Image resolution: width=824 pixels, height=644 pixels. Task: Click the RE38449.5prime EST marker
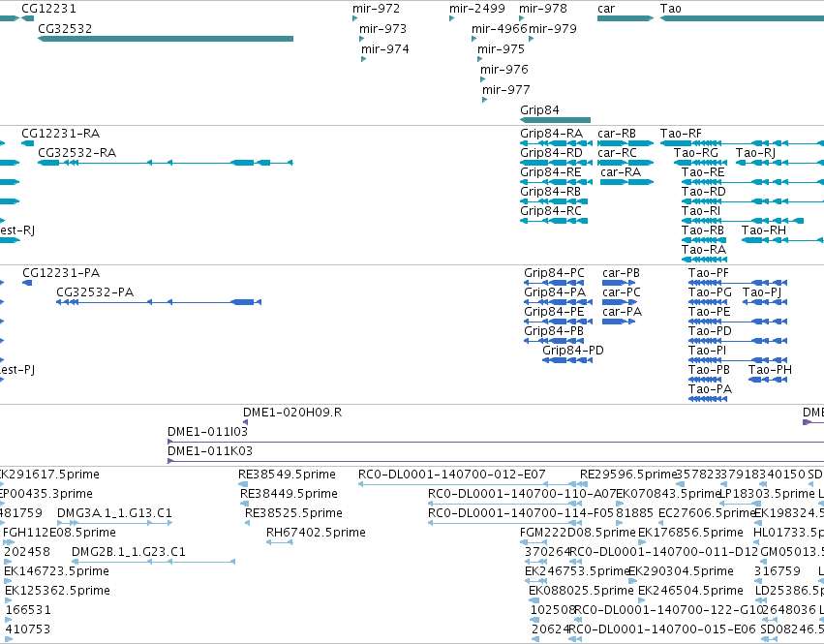[244, 504]
